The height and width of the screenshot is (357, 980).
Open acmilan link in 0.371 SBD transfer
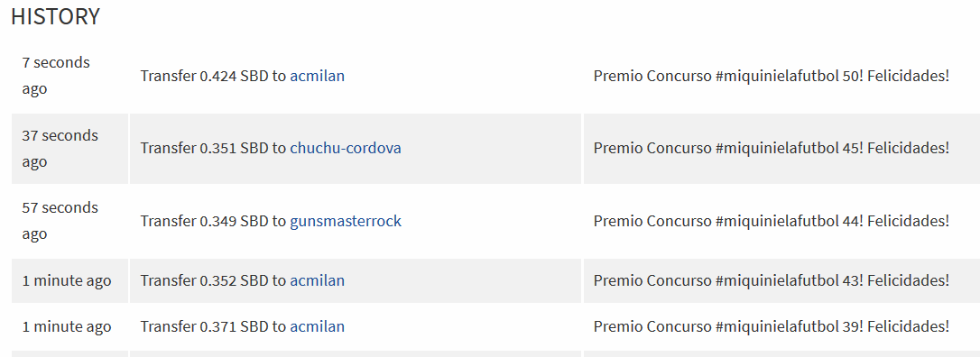(317, 327)
